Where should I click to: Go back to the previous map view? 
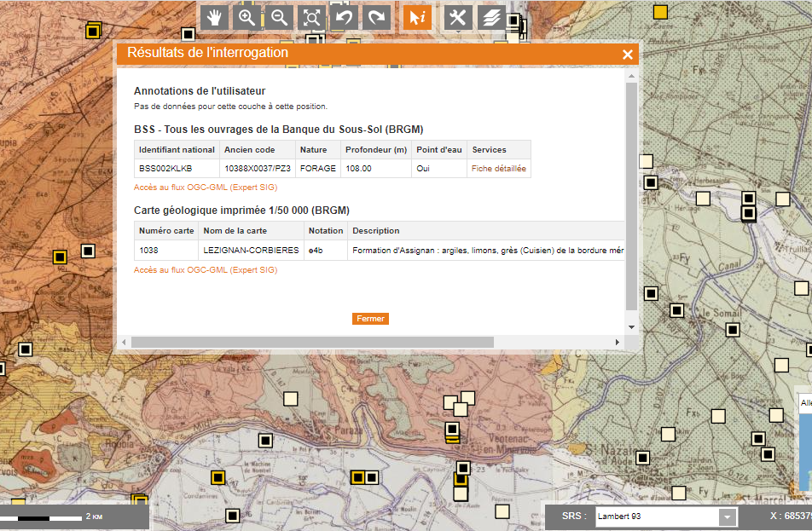tap(344, 18)
